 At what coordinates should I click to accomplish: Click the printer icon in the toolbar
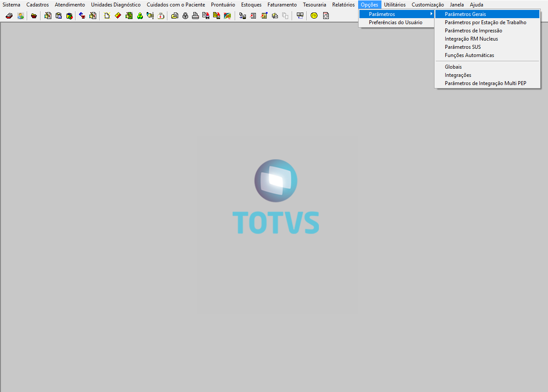tap(195, 16)
